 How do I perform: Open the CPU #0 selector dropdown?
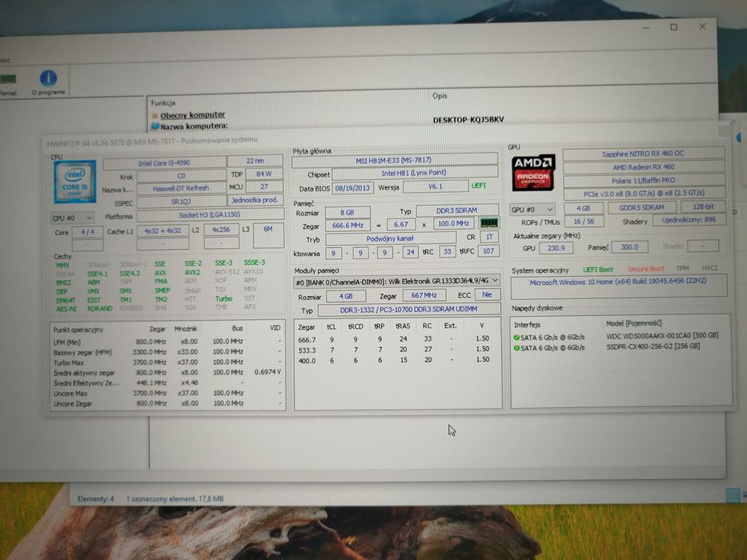click(72, 218)
